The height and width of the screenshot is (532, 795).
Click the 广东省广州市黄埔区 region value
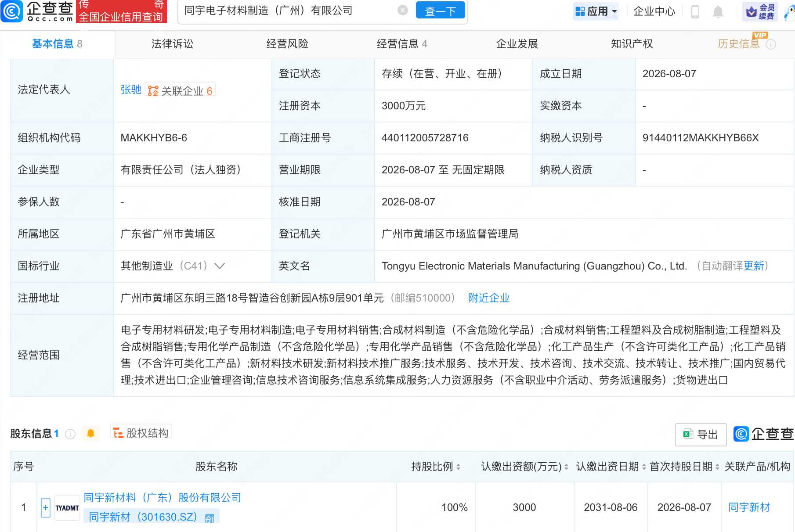[168, 234]
